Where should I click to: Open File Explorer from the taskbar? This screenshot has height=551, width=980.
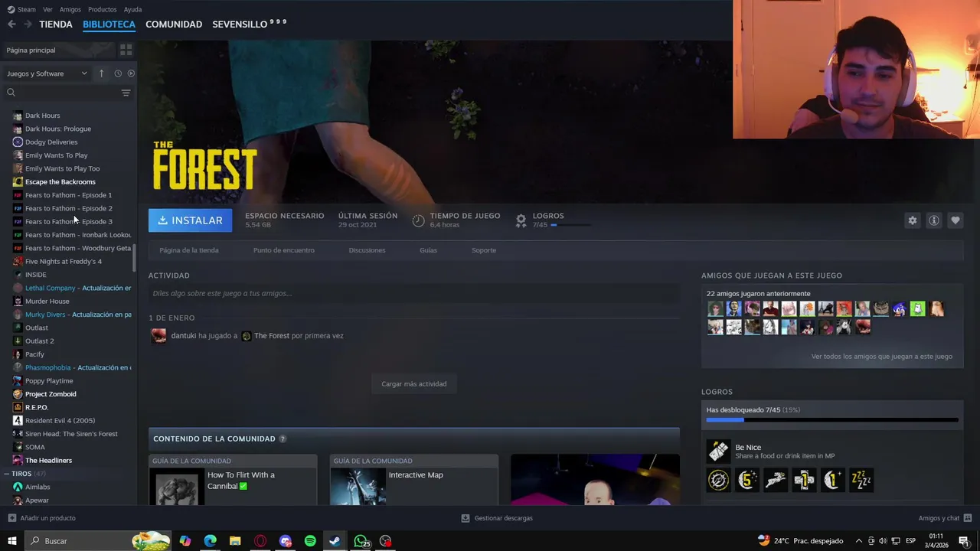tap(235, 541)
